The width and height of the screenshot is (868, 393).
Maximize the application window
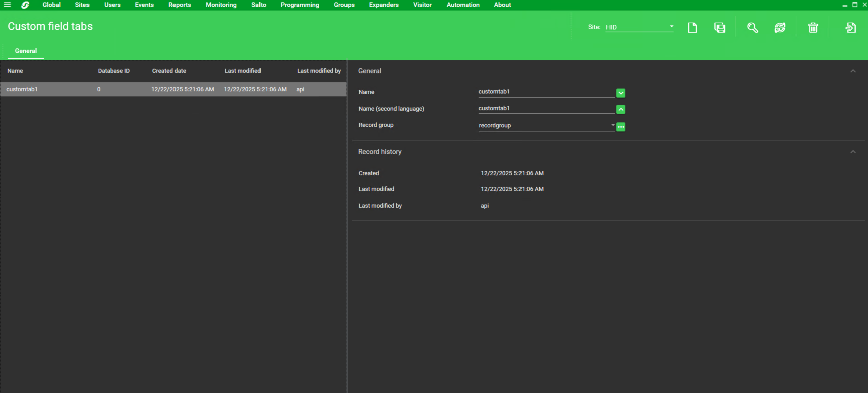pos(855,5)
